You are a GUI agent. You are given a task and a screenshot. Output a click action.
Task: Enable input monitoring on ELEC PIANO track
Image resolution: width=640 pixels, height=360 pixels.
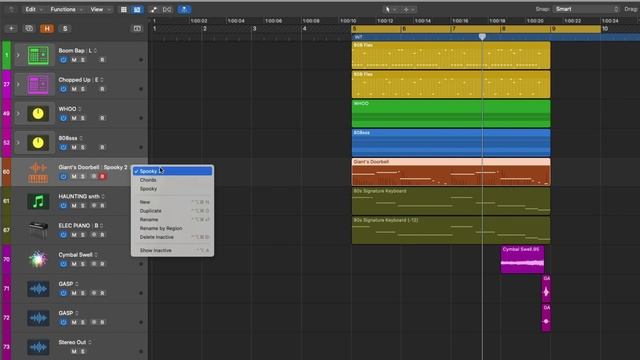pos(94,235)
